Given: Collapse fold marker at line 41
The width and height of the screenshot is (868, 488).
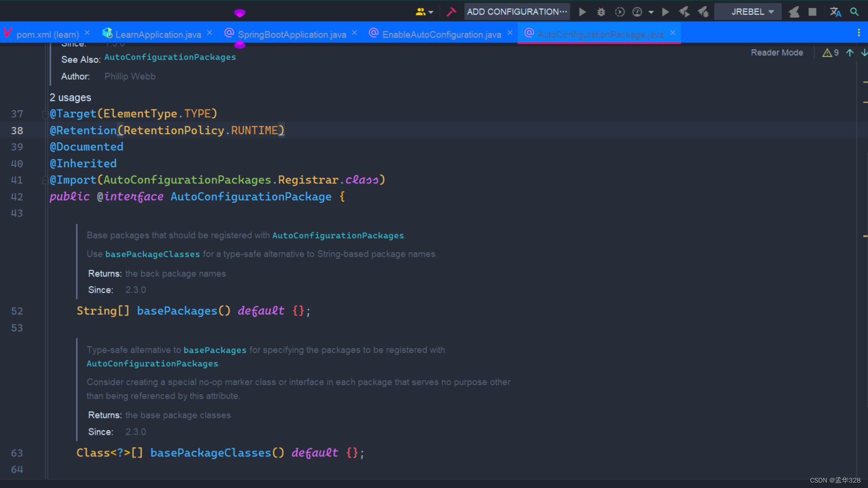Looking at the screenshot, I should pyautogui.click(x=45, y=180).
